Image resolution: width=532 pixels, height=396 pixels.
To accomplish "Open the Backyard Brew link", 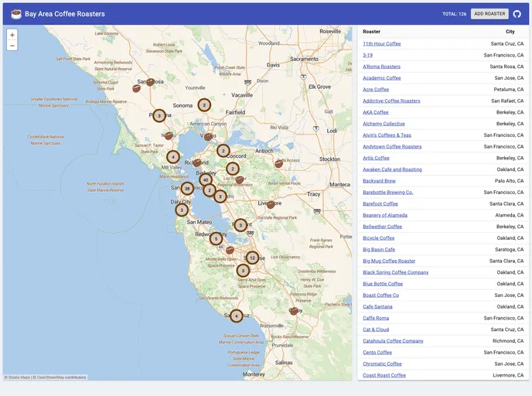I will 379,181.
